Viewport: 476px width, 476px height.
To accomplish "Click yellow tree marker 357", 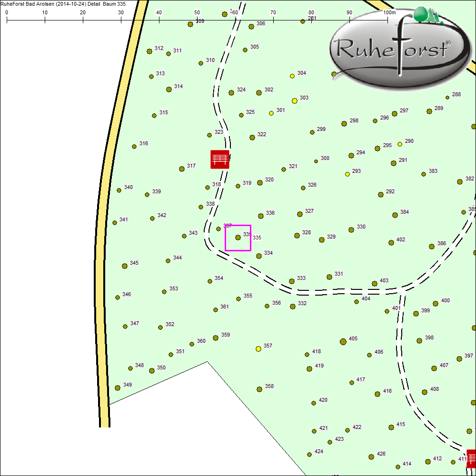I will (258, 349).
